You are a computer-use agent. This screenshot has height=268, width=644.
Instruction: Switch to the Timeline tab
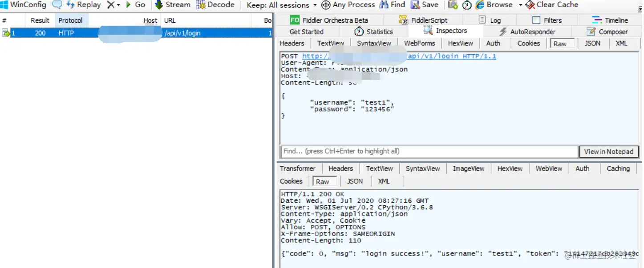pos(610,20)
